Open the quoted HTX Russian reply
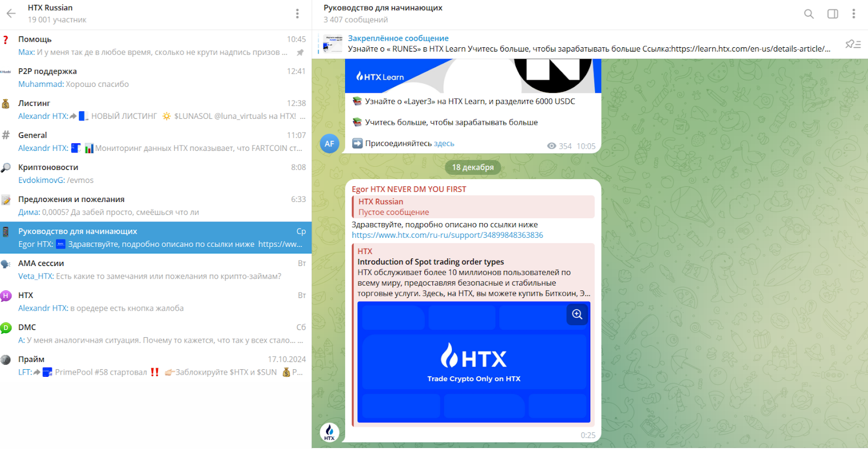The height and width of the screenshot is (449, 868). click(473, 207)
